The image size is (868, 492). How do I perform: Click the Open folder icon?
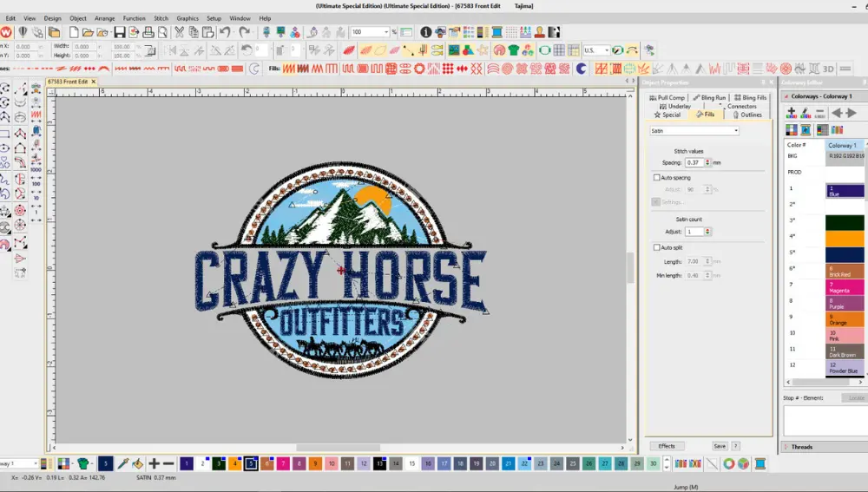click(88, 33)
